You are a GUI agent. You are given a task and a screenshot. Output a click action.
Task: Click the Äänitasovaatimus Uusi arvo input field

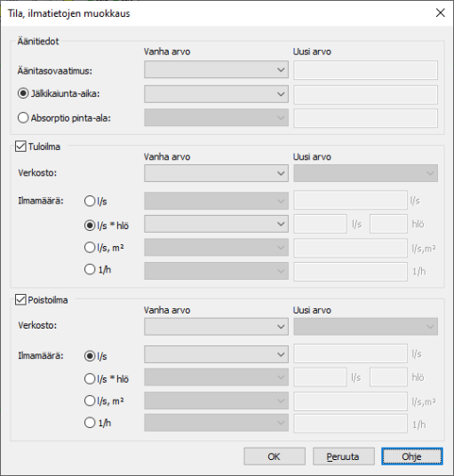366,70
